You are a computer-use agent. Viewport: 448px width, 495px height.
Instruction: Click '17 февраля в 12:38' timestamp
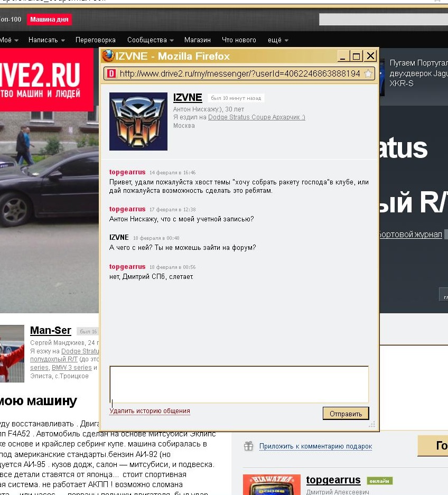tap(172, 209)
